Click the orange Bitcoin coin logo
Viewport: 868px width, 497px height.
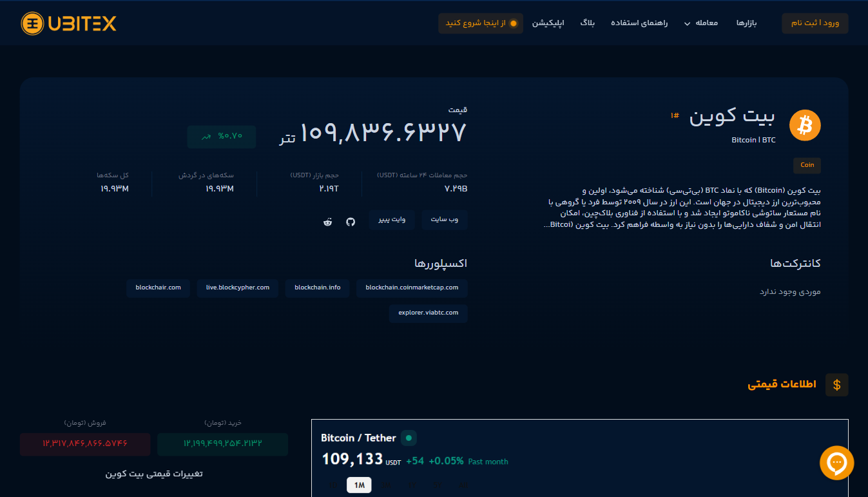coord(805,125)
